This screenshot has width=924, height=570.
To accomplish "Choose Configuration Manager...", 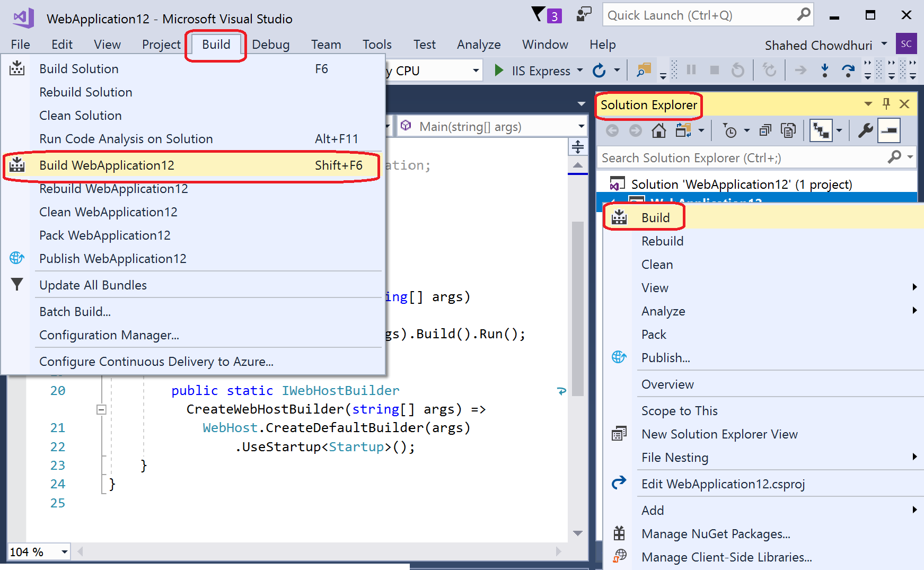I will pyautogui.click(x=193, y=335).
